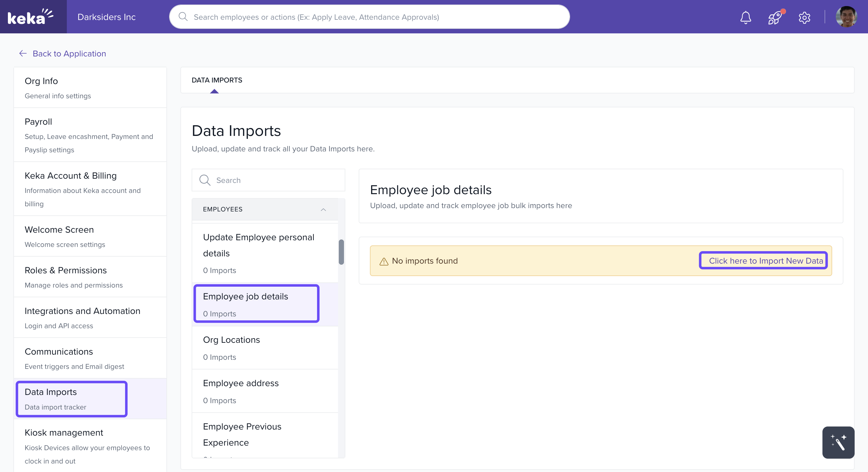Select the Data Imports tab
The width and height of the screenshot is (868, 472).
[x=217, y=80]
